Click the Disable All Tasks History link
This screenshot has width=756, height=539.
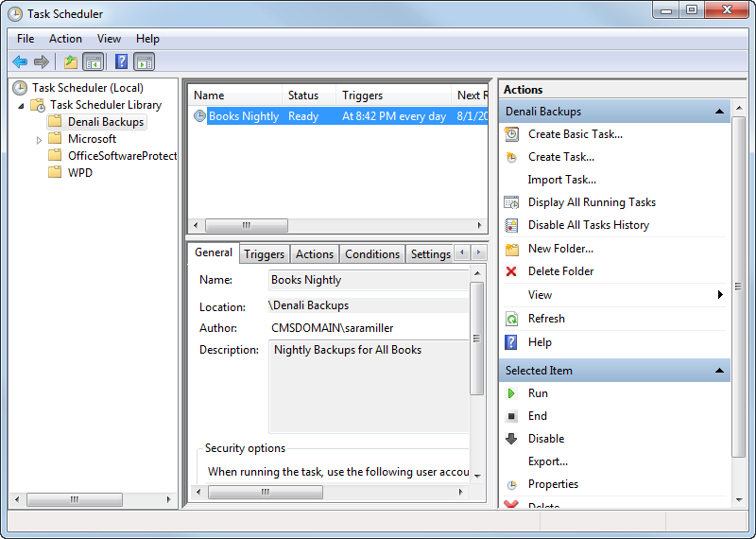(589, 225)
